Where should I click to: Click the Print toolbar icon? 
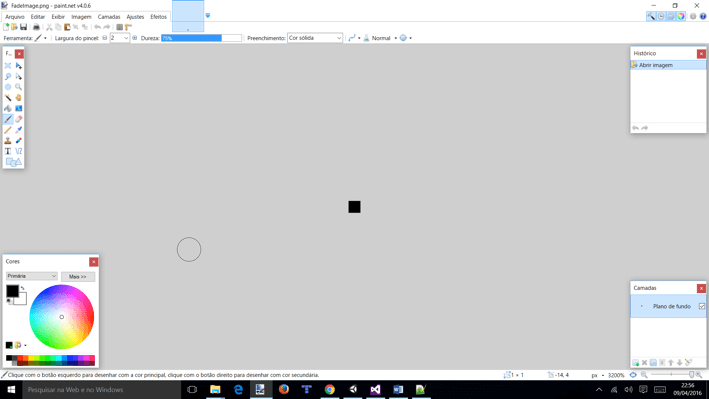click(36, 27)
